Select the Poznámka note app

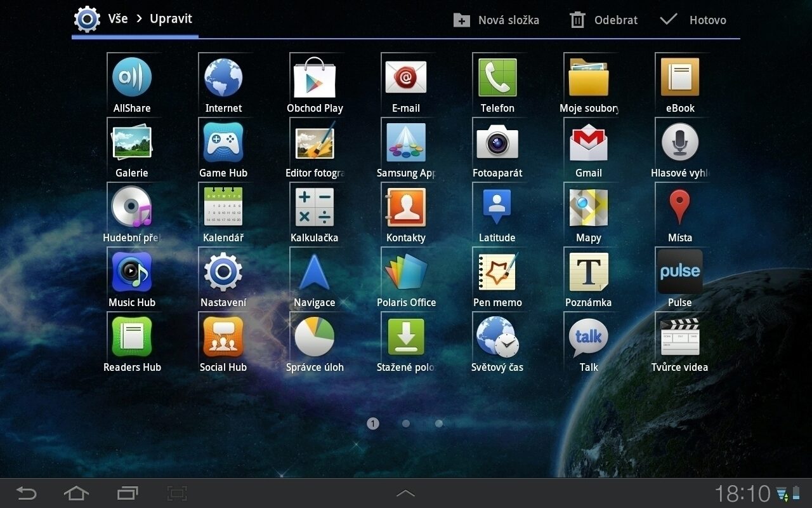click(x=589, y=272)
